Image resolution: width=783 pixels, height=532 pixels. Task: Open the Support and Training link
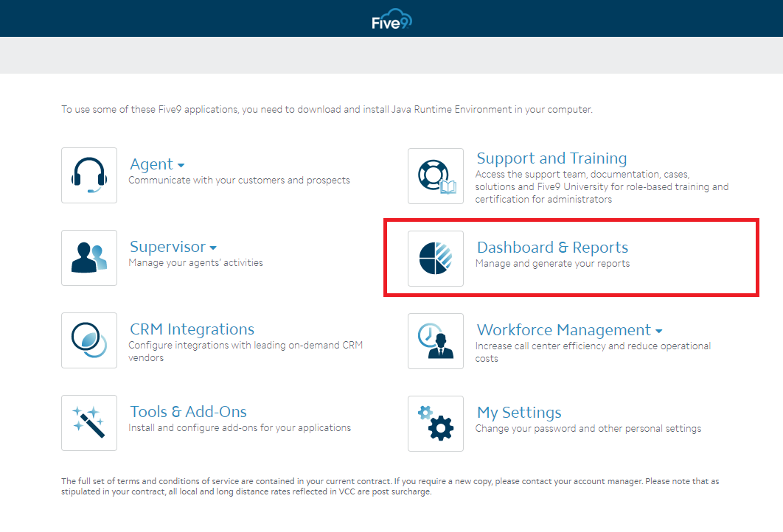point(551,158)
